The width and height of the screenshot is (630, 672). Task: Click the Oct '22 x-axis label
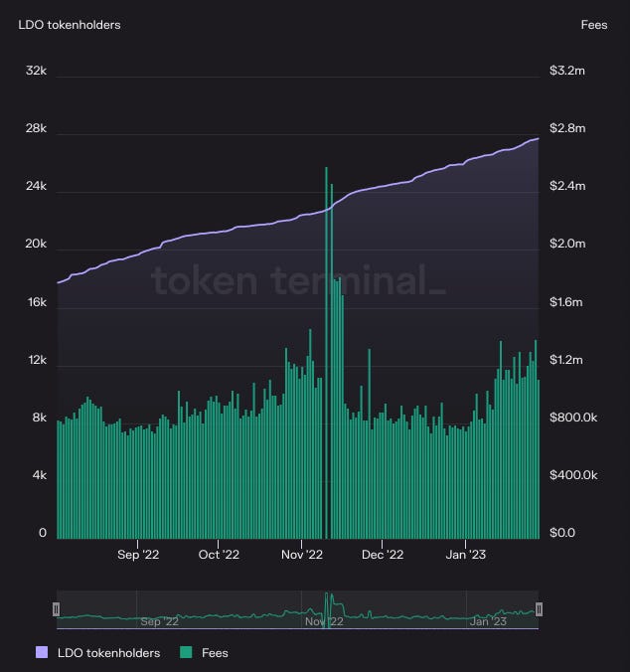click(219, 555)
